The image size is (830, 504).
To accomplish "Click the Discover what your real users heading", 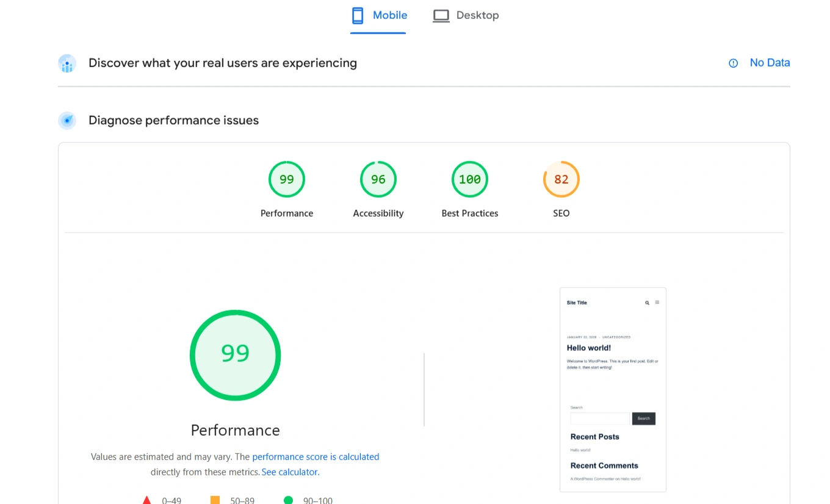I will [223, 63].
